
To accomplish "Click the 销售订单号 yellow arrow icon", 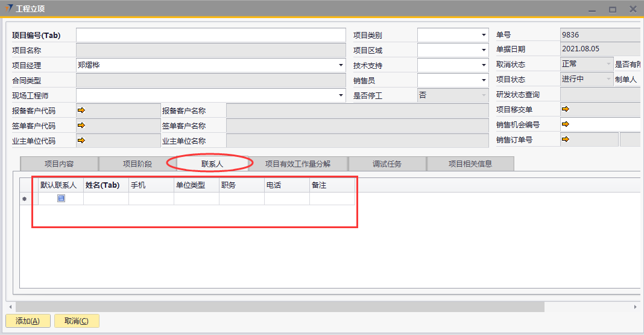I will tap(565, 139).
